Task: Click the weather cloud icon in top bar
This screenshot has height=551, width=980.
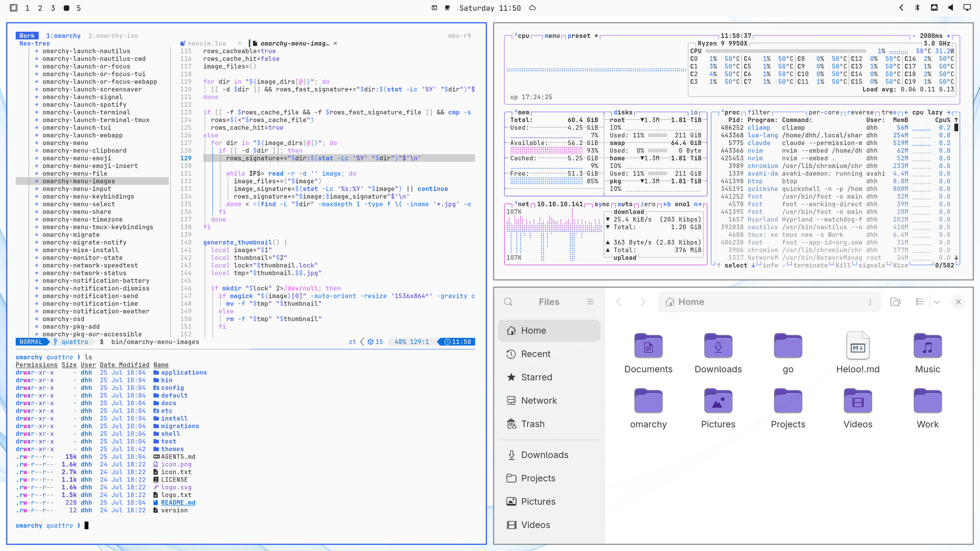Action: point(532,8)
